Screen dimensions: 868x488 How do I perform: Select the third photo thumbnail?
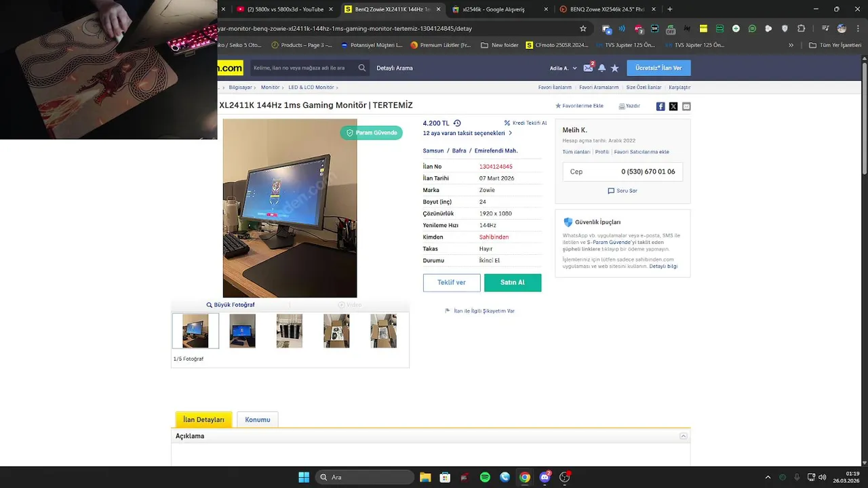(290, 331)
